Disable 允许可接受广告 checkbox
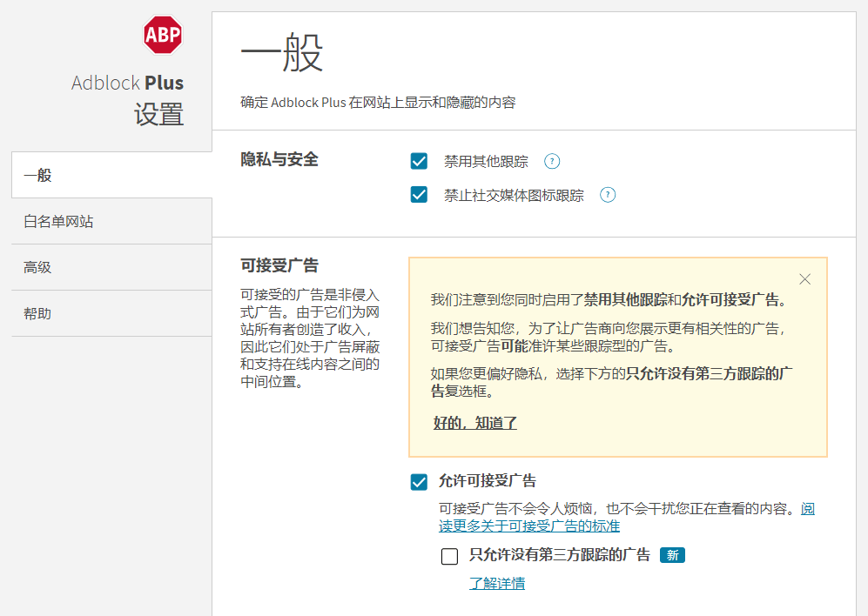The width and height of the screenshot is (868, 616). (419, 482)
